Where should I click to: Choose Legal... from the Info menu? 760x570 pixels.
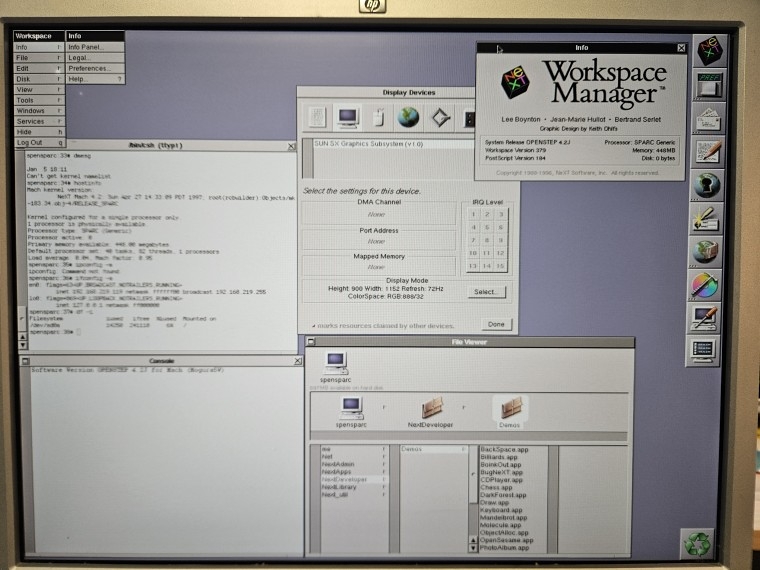coord(95,58)
